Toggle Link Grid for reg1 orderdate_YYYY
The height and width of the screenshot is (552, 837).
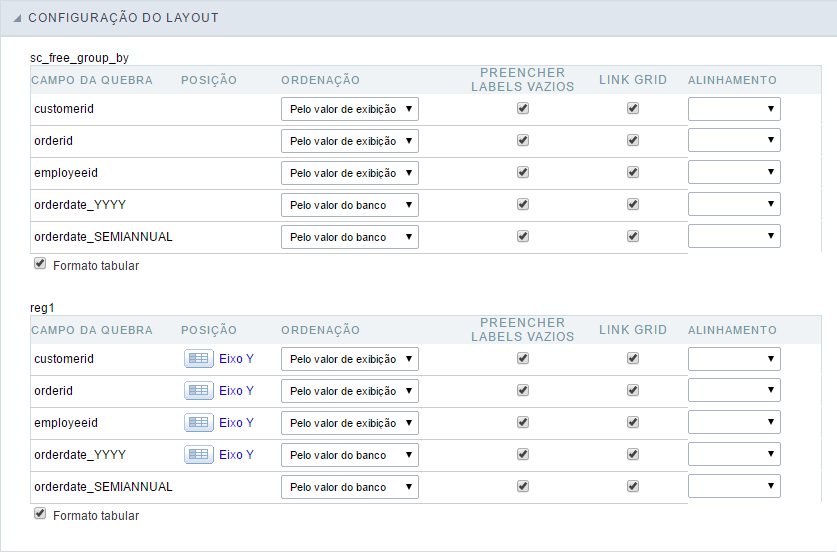click(633, 454)
